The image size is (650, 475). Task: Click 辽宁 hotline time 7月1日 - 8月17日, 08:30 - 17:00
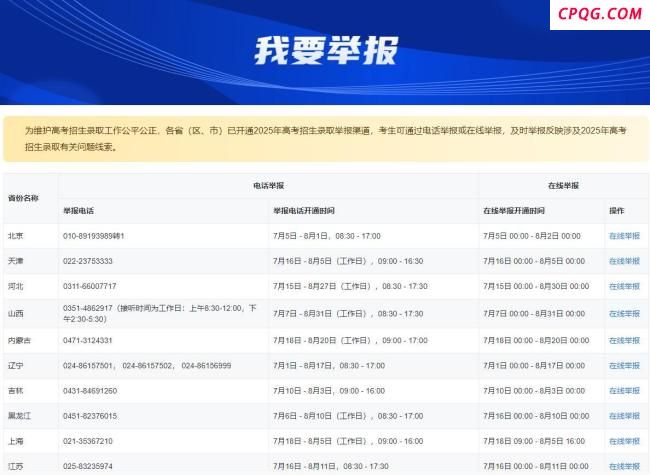329,366
